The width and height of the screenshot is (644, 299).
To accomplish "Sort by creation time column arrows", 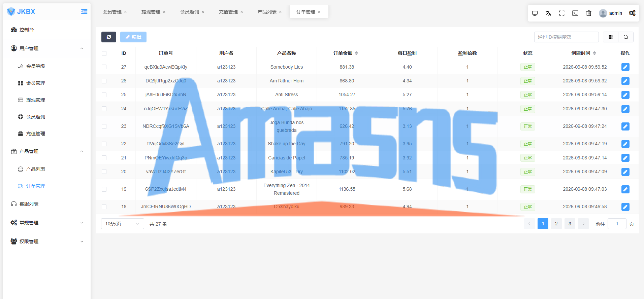I will point(594,53).
